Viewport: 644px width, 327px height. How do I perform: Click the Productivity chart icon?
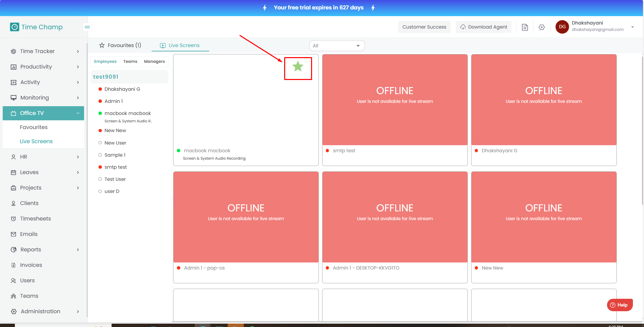13,67
